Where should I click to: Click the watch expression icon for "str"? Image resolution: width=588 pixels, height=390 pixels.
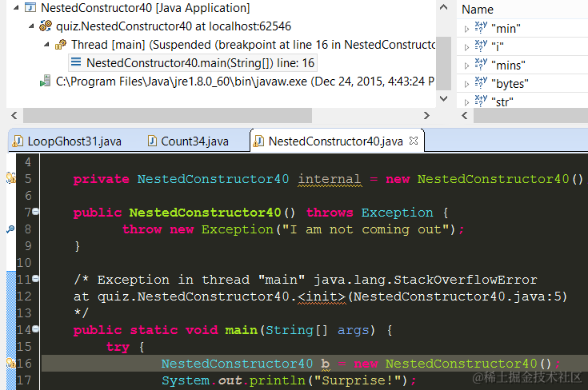coord(481,101)
